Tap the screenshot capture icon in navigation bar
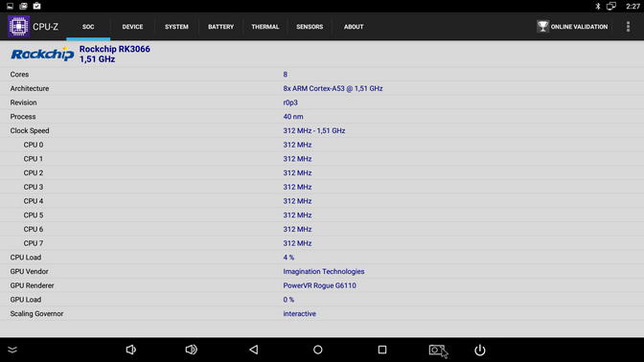 pyautogui.click(x=438, y=351)
